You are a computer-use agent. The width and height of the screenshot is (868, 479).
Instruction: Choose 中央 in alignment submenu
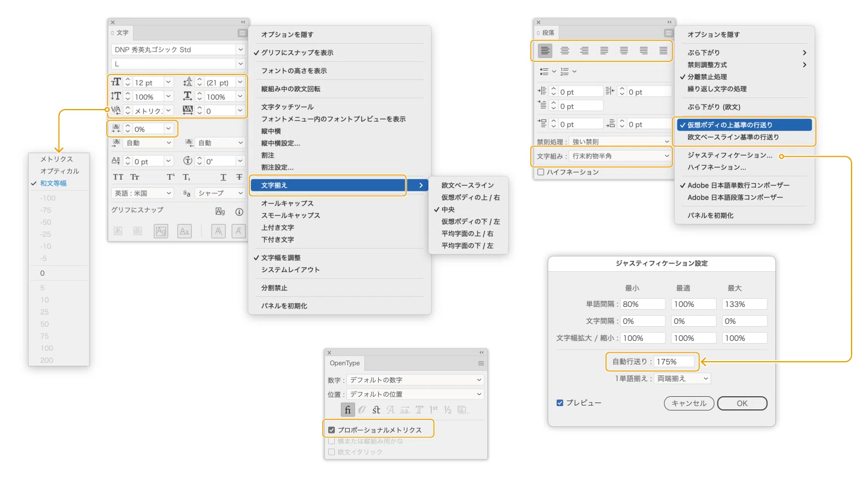(448, 209)
